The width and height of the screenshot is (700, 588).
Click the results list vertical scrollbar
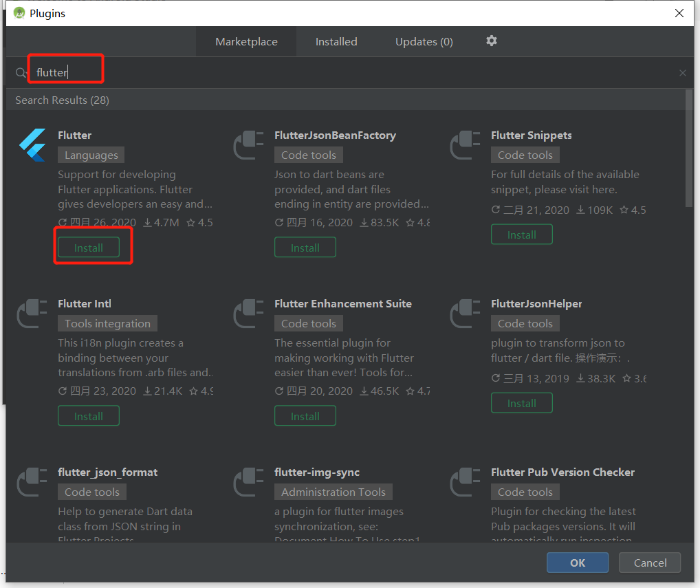pyautogui.click(x=689, y=149)
